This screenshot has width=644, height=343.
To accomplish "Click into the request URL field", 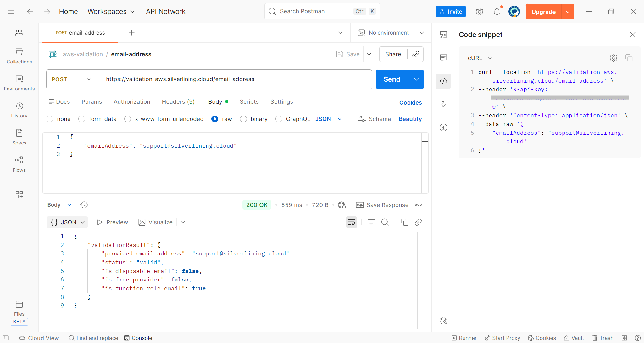I will tap(236, 79).
